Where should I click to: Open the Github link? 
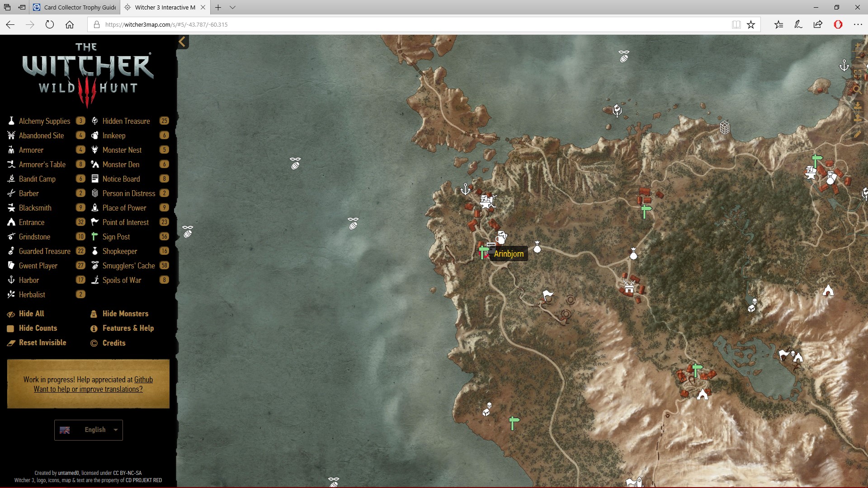click(x=143, y=380)
